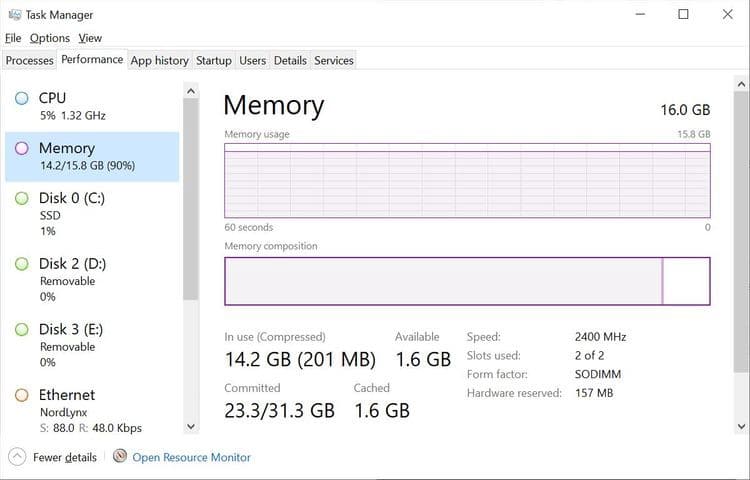Click the Disk 0 (C:) green circle icon
The image size is (750, 480).
(22, 198)
